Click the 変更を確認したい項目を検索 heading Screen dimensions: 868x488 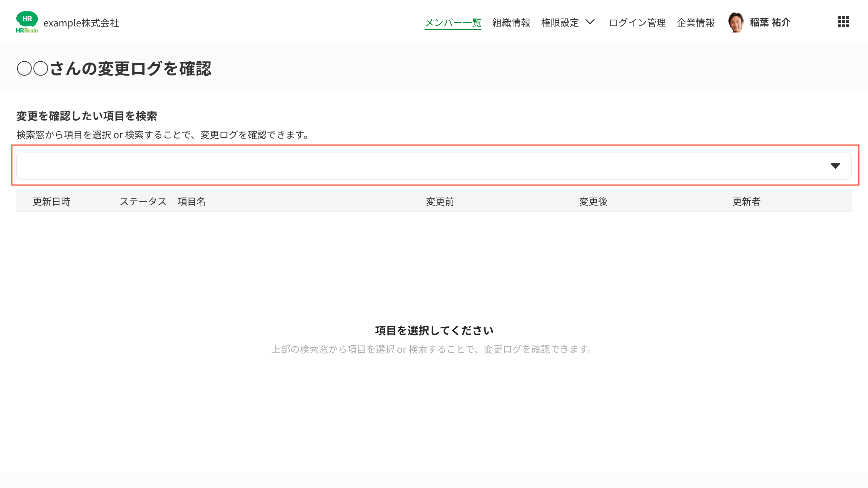87,116
